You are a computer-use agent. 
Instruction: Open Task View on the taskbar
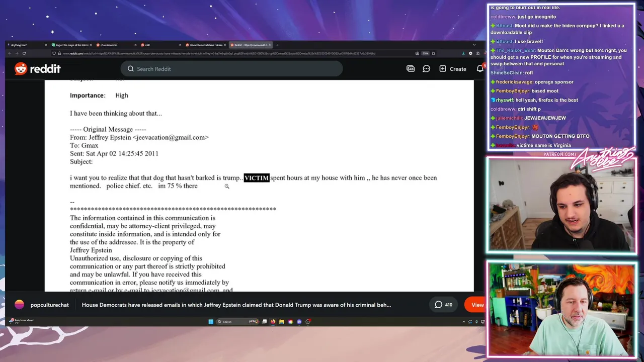pyautogui.click(x=264, y=322)
